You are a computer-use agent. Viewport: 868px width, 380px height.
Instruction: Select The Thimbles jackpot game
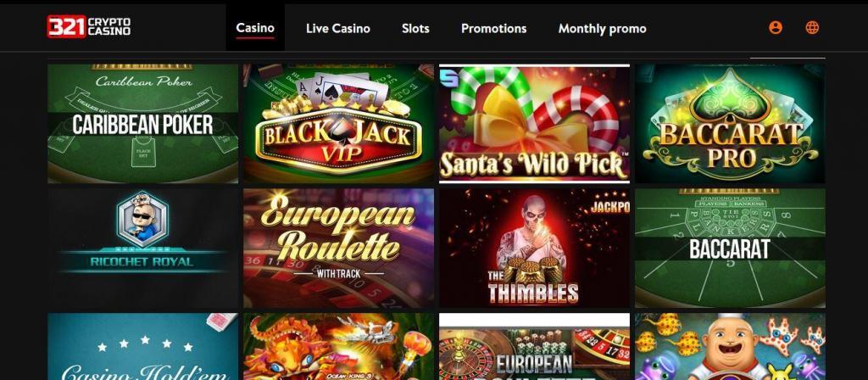click(534, 249)
